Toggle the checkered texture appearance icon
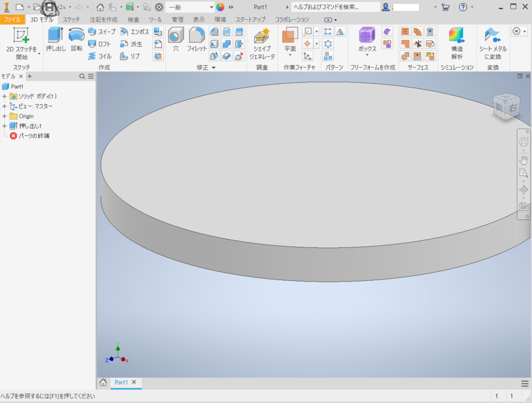This screenshot has height=403, width=532. point(159,7)
